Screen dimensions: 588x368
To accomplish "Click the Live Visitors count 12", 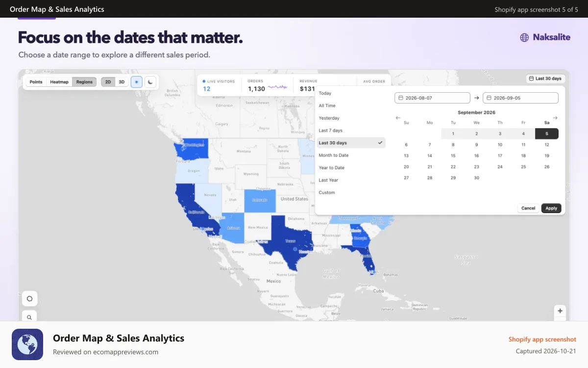I will (207, 89).
